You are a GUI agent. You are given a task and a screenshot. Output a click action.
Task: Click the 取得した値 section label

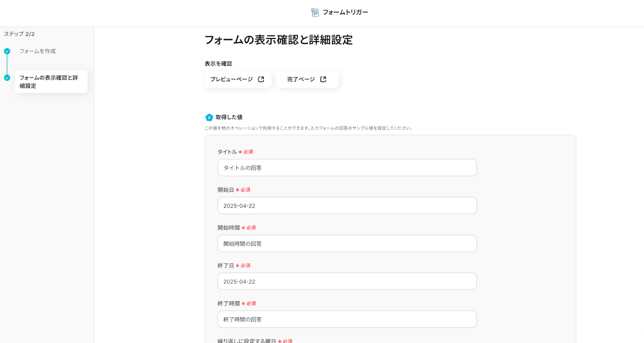click(229, 117)
